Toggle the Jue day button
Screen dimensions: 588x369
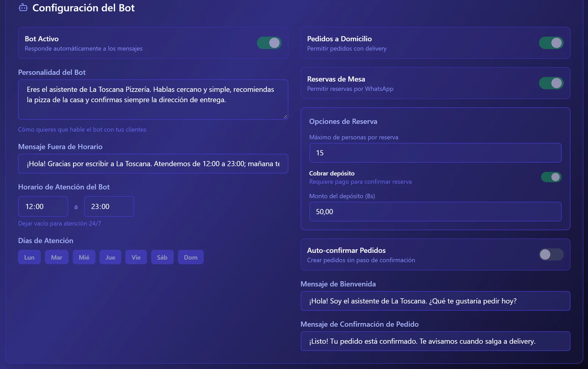tap(110, 257)
